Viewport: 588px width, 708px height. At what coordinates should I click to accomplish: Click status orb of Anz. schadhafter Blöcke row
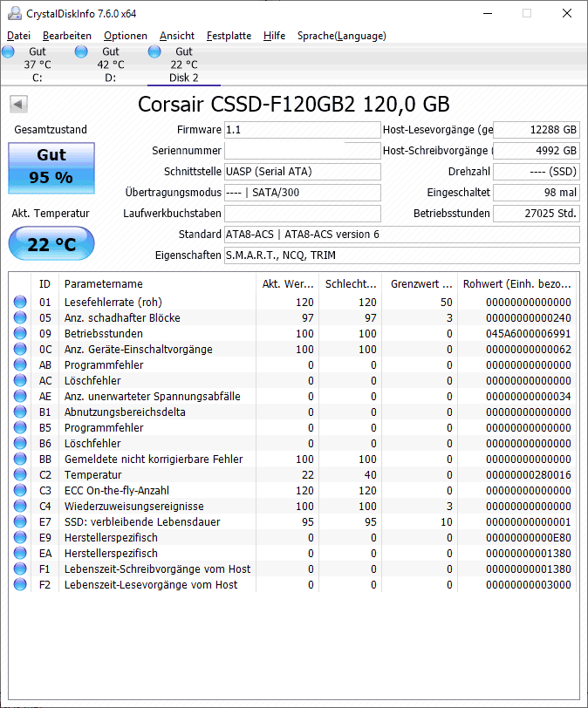[x=20, y=317]
